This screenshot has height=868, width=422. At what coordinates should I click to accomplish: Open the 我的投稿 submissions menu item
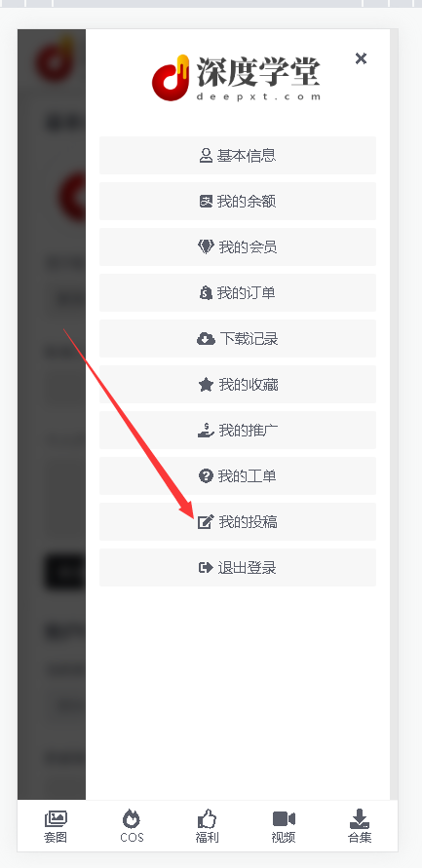[x=238, y=521]
